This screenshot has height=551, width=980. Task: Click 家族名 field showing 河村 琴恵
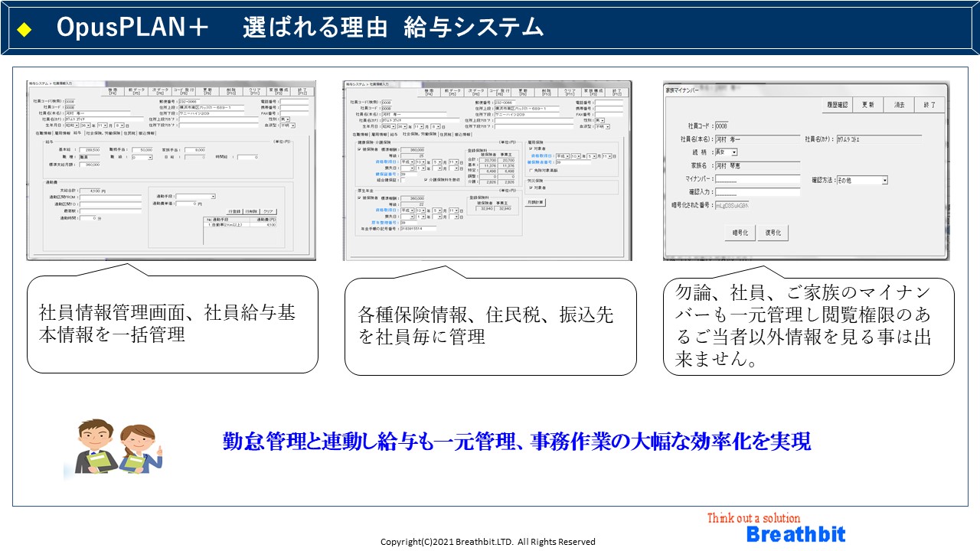coord(757,166)
